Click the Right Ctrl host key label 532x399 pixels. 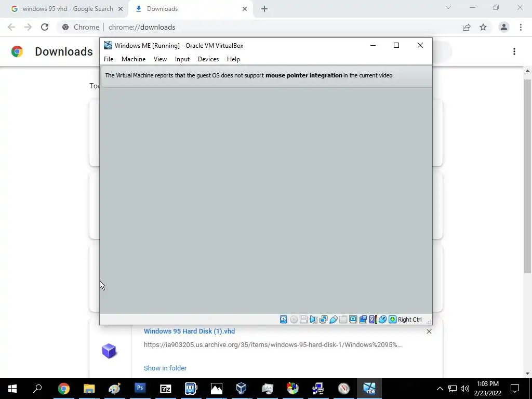(409, 320)
